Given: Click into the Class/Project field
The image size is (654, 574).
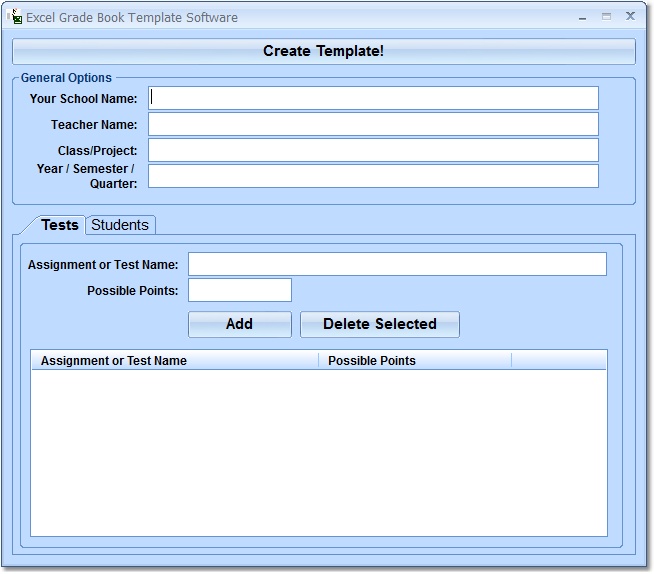Looking at the screenshot, I should [373, 150].
